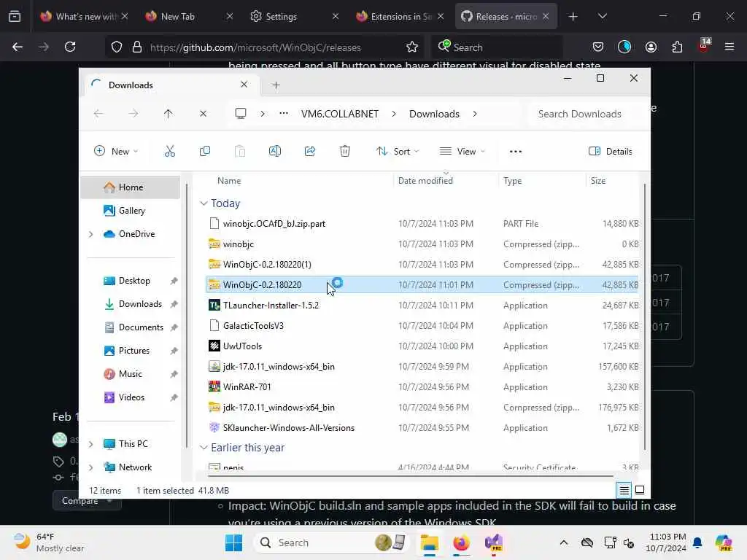
Task: Show hidden breadcrumb path ellipsis
Action: (284, 113)
